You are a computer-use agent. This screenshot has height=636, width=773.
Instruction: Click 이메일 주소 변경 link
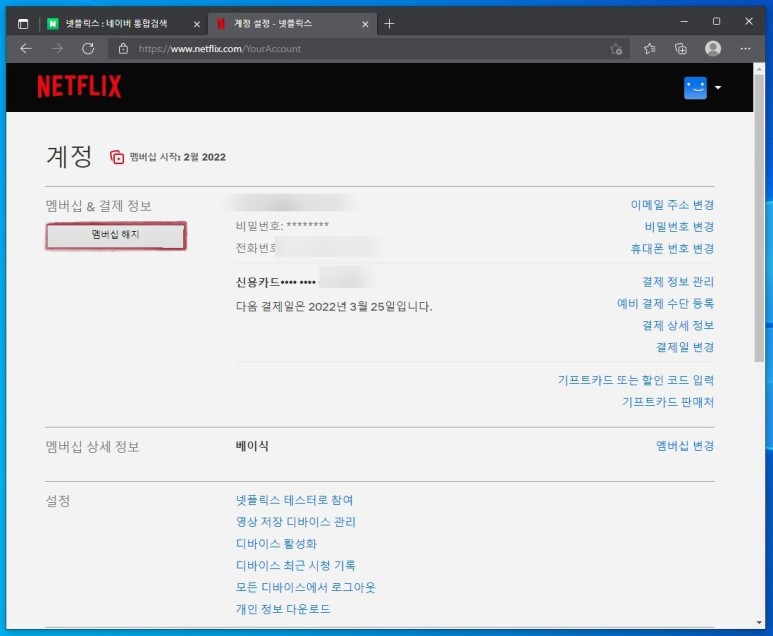pyautogui.click(x=672, y=205)
